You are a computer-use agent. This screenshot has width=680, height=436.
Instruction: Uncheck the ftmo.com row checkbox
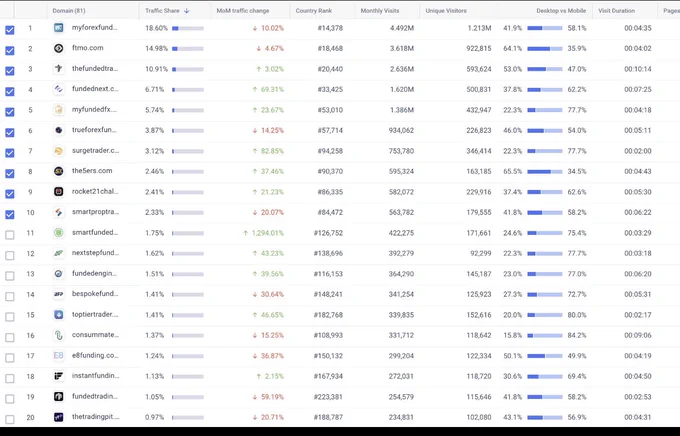(x=10, y=50)
